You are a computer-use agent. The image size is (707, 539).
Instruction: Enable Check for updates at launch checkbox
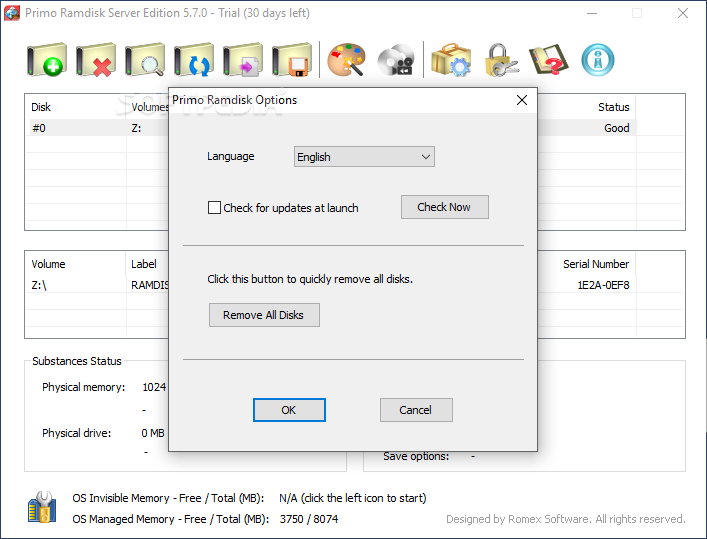[214, 207]
